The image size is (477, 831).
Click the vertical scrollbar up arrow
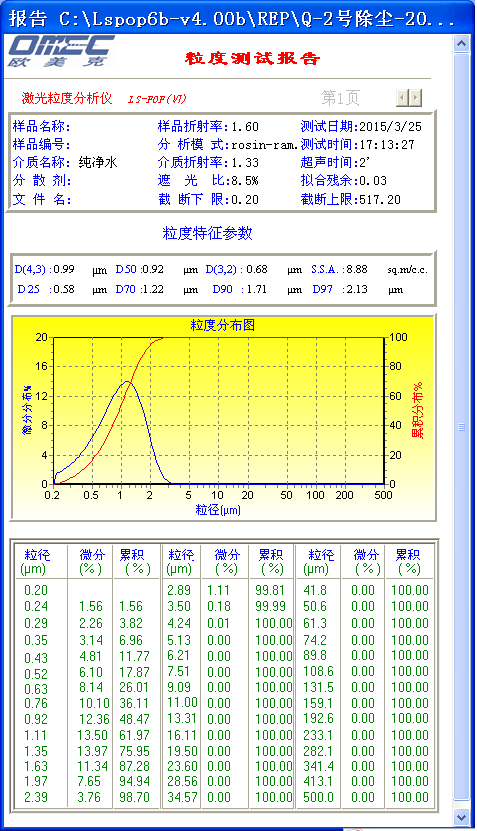[461, 44]
